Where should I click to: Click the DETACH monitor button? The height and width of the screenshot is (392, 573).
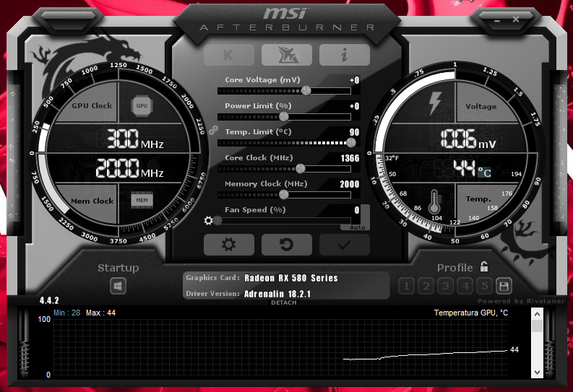pos(284,302)
